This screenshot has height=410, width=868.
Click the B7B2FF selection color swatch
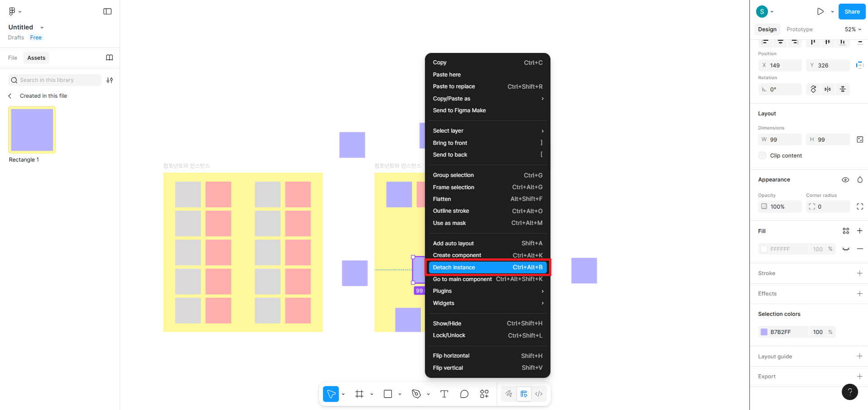764,332
